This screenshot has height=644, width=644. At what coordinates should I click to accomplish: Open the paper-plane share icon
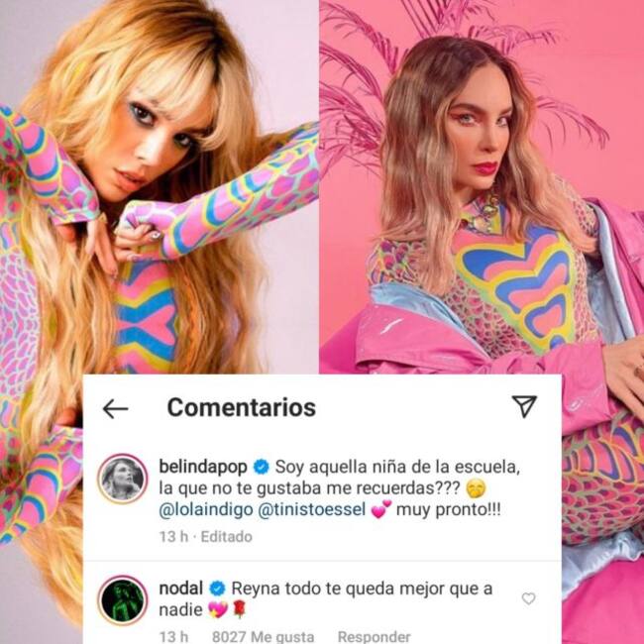tap(524, 406)
